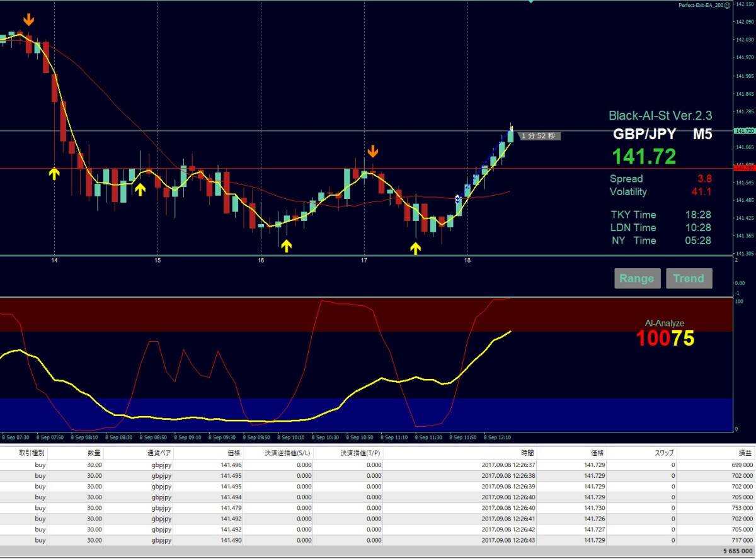Sort by the 決済逆指値(S/L) column header

click(287, 453)
